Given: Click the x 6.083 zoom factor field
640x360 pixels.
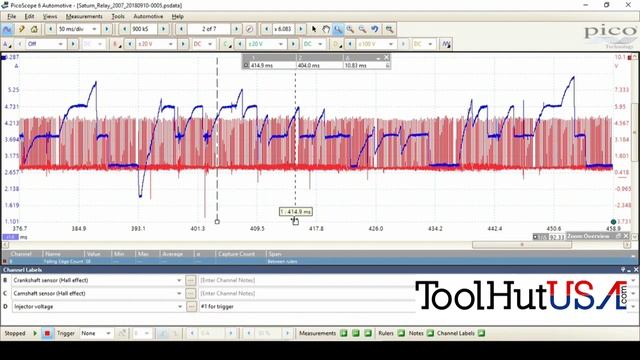Looking at the screenshot, I should 283,29.
